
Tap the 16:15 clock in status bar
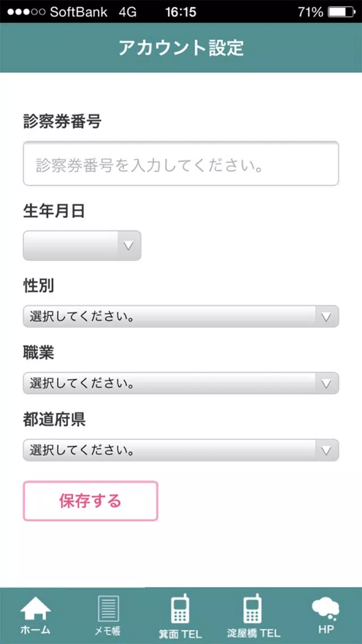click(181, 12)
